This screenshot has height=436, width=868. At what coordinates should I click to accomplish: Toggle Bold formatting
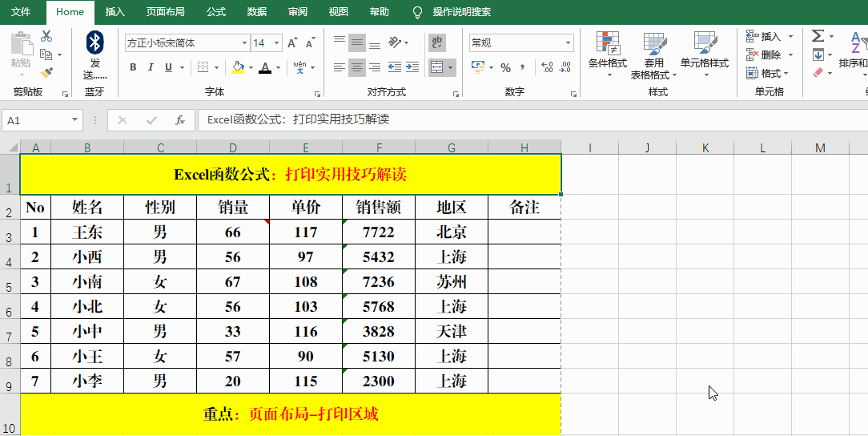pyautogui.click(x=133, y=67)
